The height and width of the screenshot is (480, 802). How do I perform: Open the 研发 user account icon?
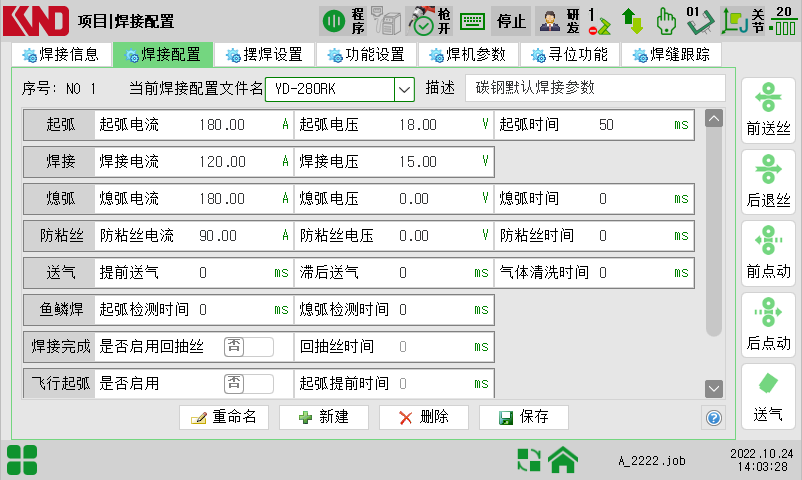[x=559, y=21]
